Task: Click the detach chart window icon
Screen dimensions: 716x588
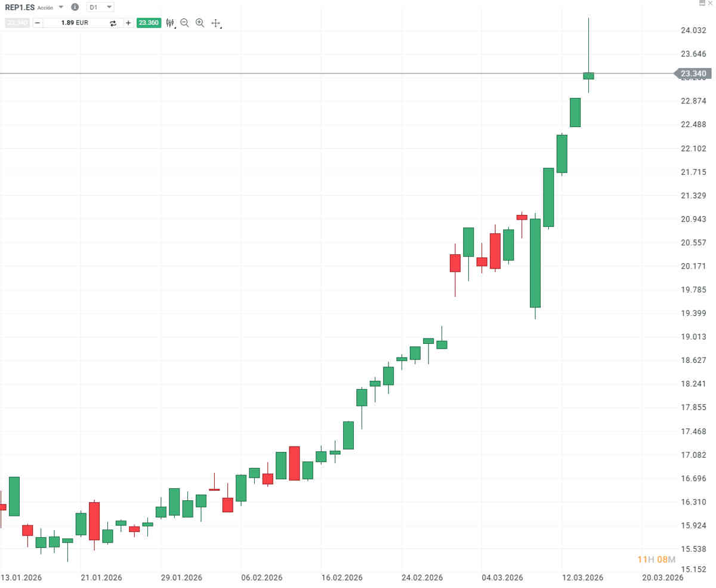Action: (702, 4)
